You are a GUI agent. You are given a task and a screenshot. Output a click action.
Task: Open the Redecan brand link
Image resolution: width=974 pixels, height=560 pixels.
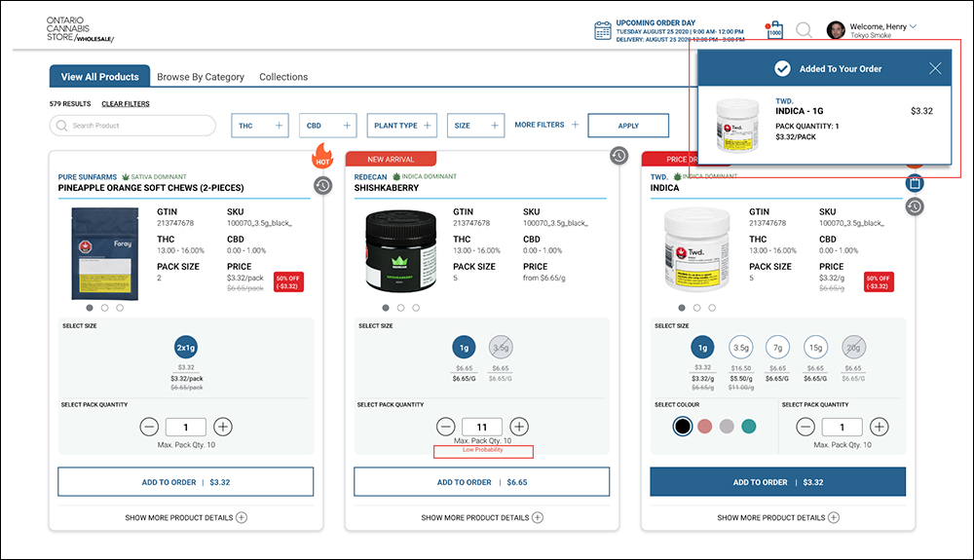pos(371,177)
